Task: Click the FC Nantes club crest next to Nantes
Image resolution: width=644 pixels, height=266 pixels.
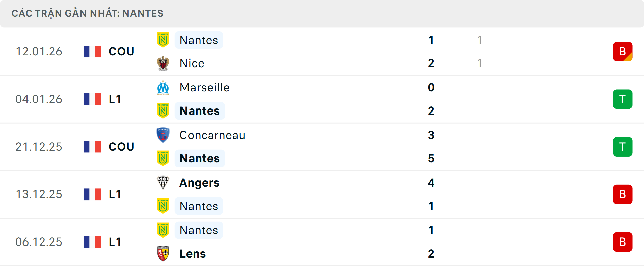Action: pos(163,40)
